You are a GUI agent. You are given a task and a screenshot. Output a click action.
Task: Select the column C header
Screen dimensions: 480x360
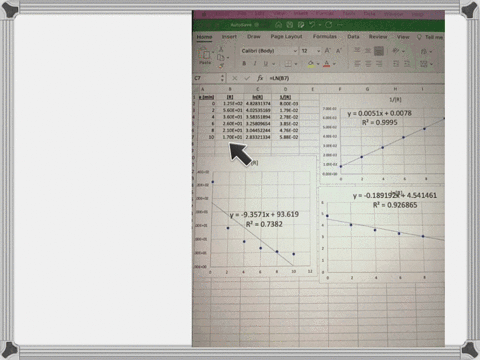pos(257,89)
